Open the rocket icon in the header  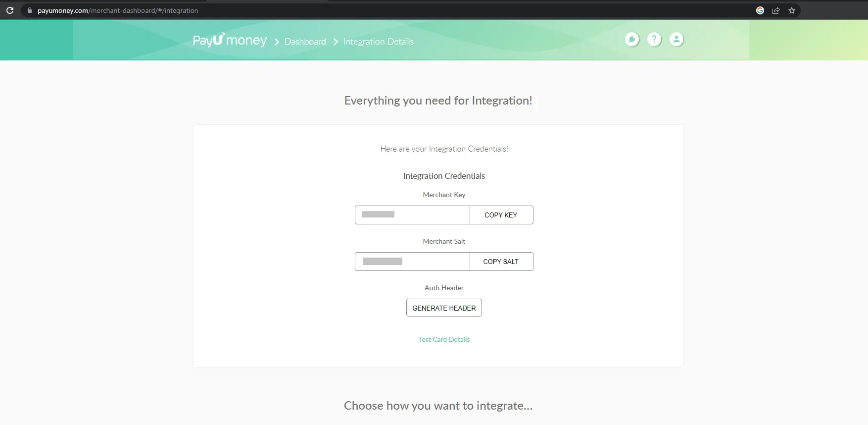click(x=632, y=39)
